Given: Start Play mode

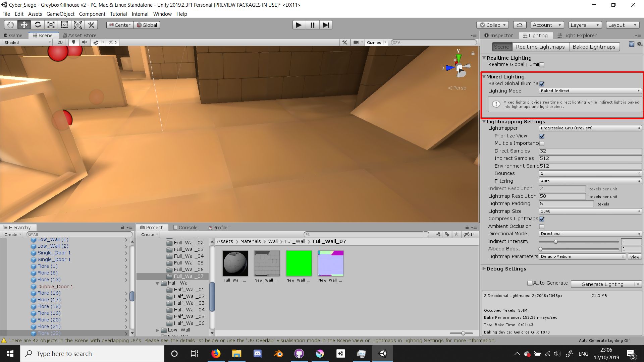Looking at the screenshot, I should click(299, 25).
